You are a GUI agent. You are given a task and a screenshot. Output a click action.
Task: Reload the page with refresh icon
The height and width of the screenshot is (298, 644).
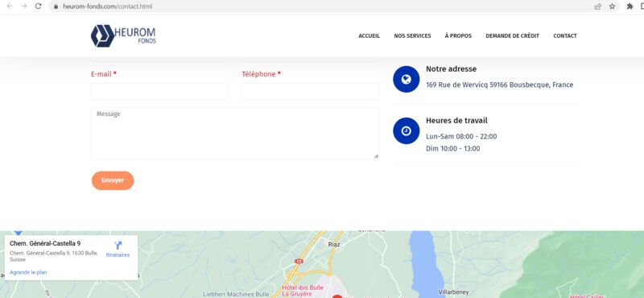pyautogui.click(x=38, y=6)
